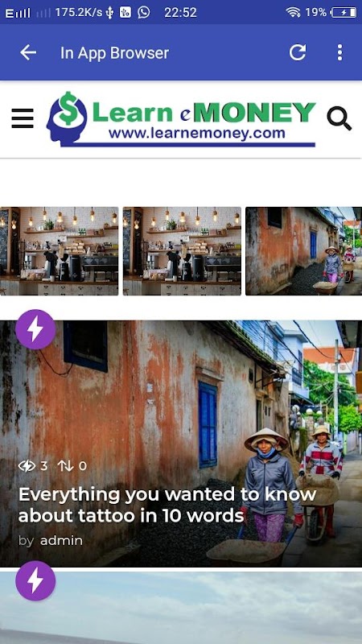Tap the votes arrows icon showing 0
This screenshot has width=362, height=644.
[66, 466]
